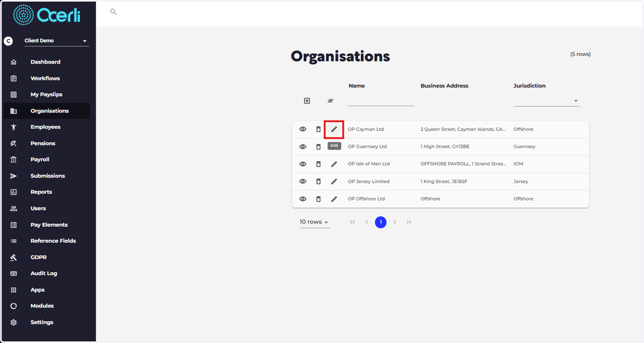644x343 pixels.
Task: Delete OP Jersey Limited with trash icon
Action: pyautogui.click(x=318, y=182)
